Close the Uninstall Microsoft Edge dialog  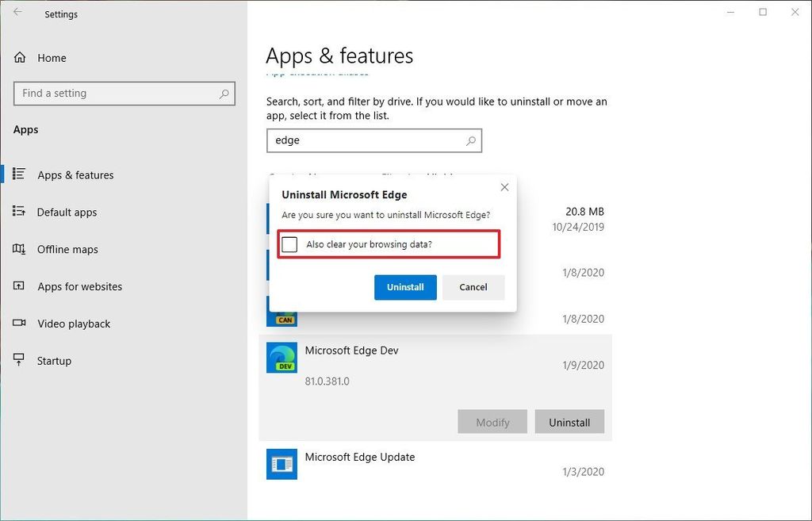504,187
